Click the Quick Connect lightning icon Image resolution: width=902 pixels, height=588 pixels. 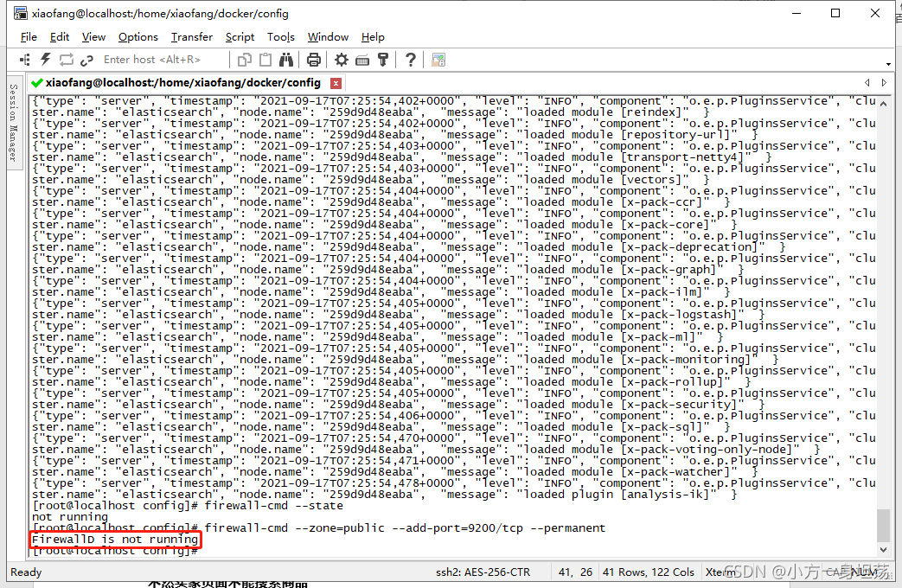(x=46, y=60)
